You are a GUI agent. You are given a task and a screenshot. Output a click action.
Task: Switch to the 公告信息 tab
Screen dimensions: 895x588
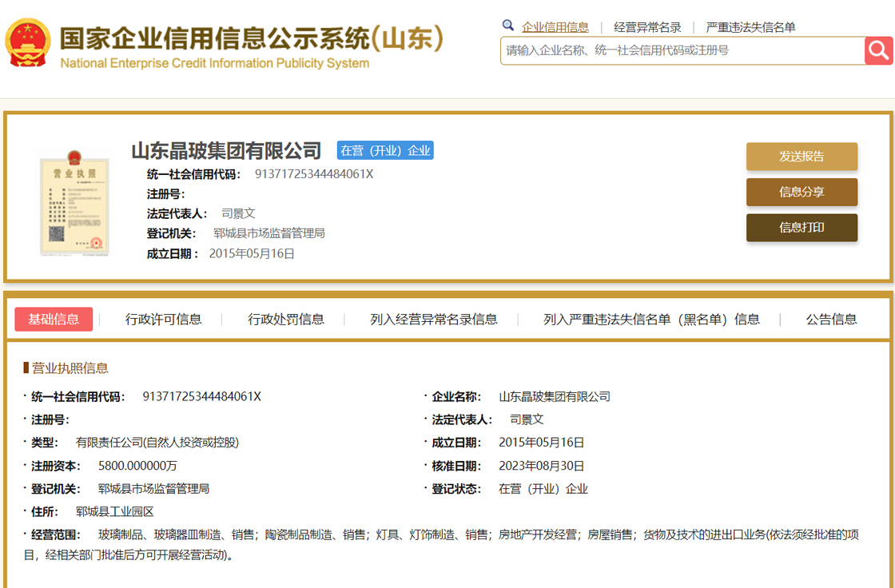(x=831, y=319)
